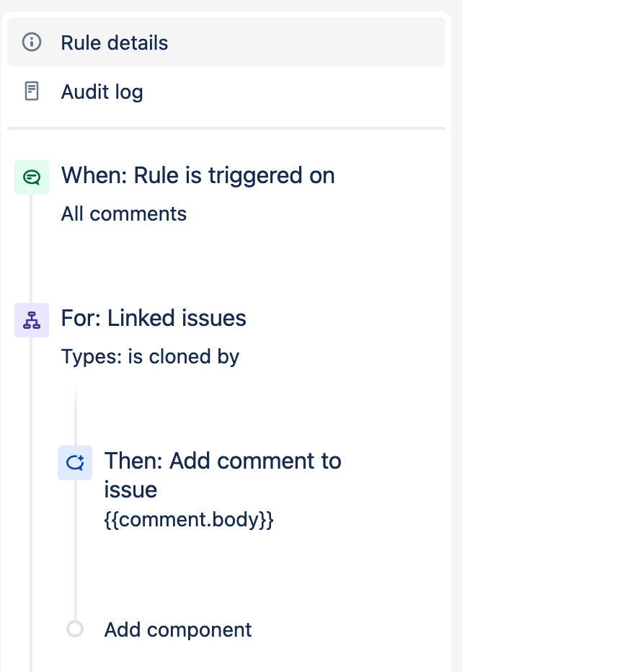Select Types: is cloned by text

(x=150, y=357)
